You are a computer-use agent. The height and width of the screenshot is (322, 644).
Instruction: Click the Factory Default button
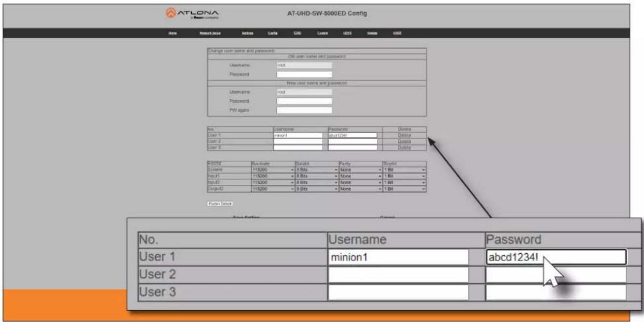click(220, 204)
